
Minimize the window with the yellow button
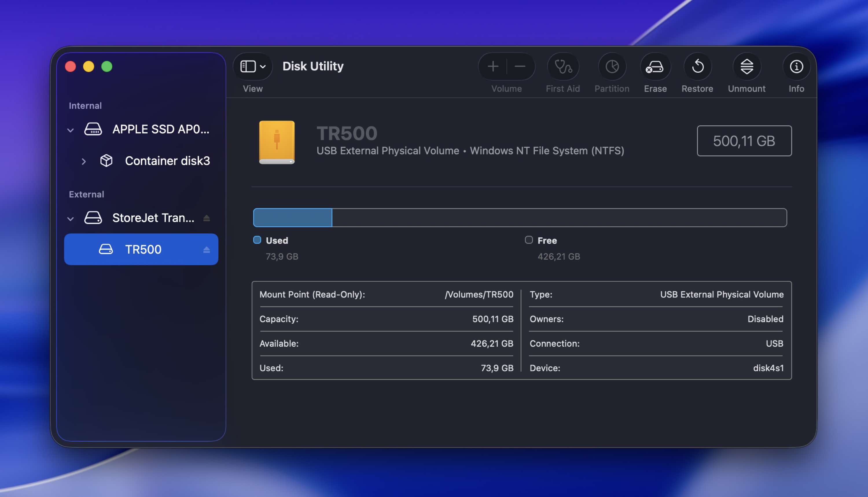click(x=88, y=66)
